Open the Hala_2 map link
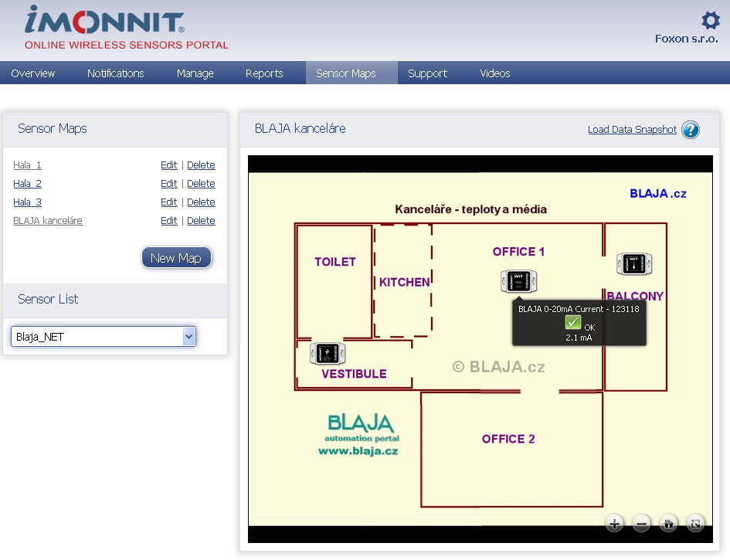730x560 pixels. (x=28, y=183)
